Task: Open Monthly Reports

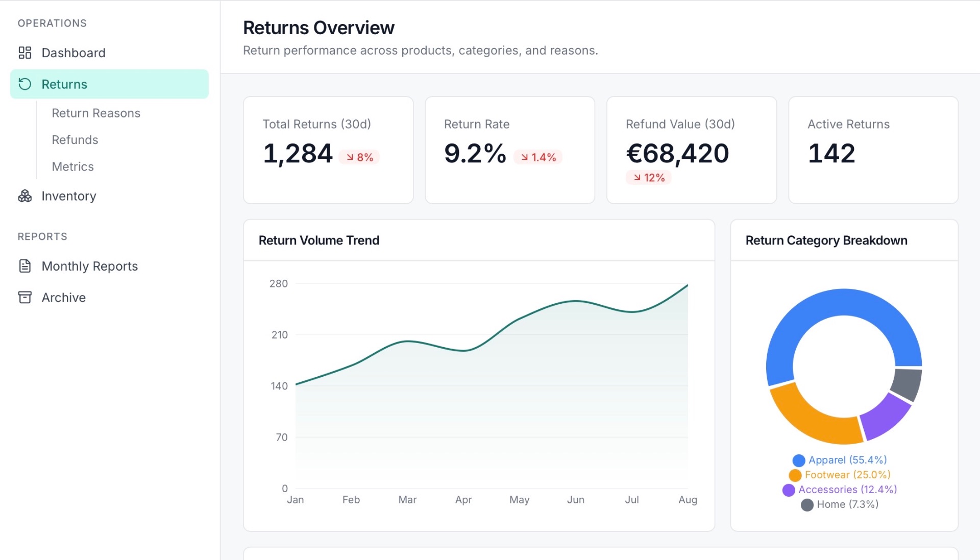Action: click(x=109, y=266)
